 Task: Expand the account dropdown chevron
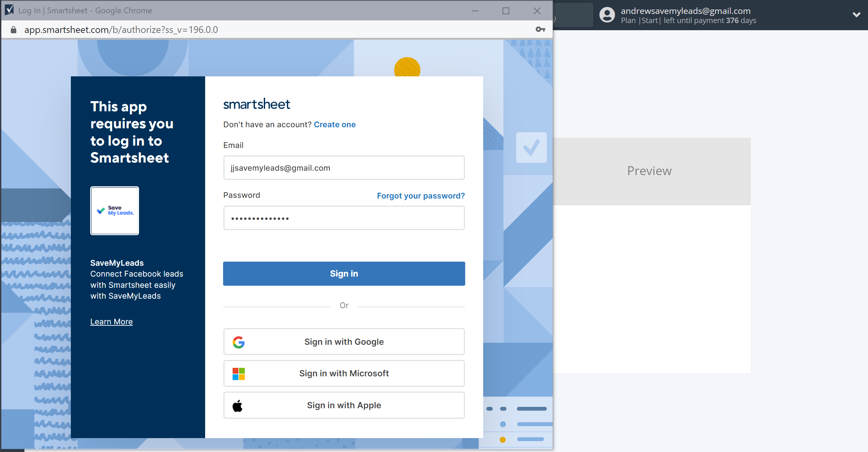point(856,15)
